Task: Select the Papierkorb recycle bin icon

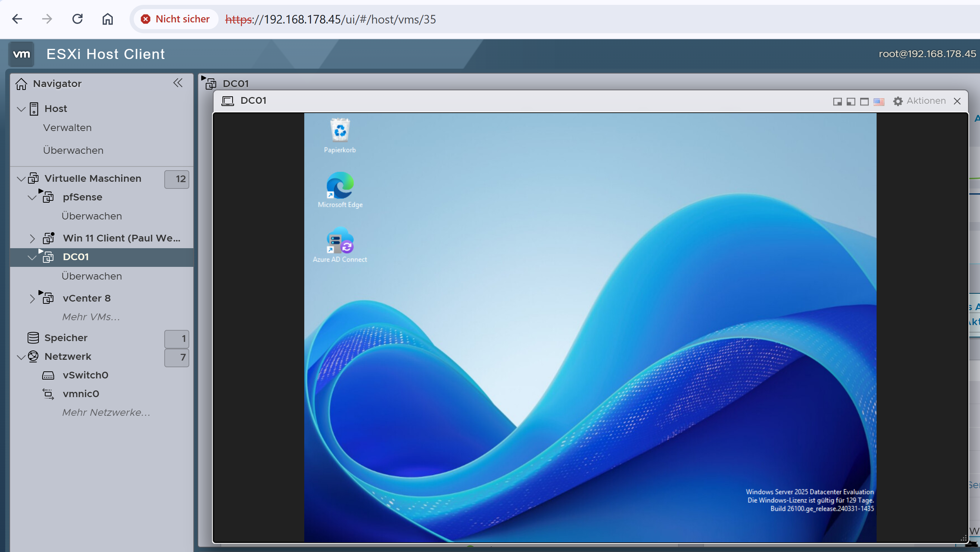Action: click(x=340, y=135)
